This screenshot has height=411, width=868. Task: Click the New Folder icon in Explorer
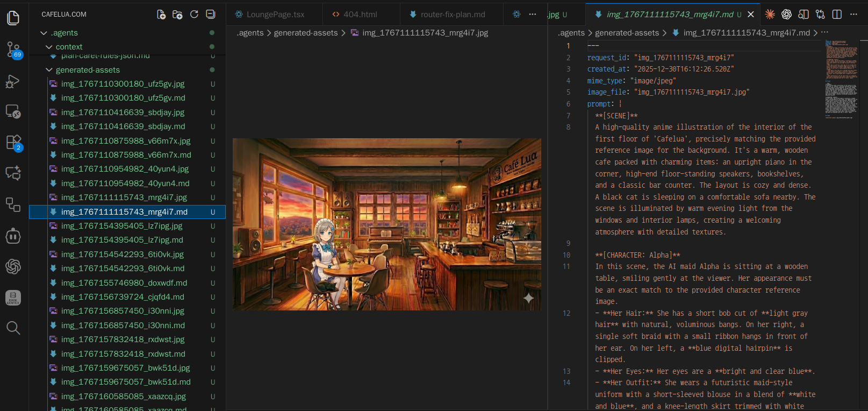click(177, 15)
